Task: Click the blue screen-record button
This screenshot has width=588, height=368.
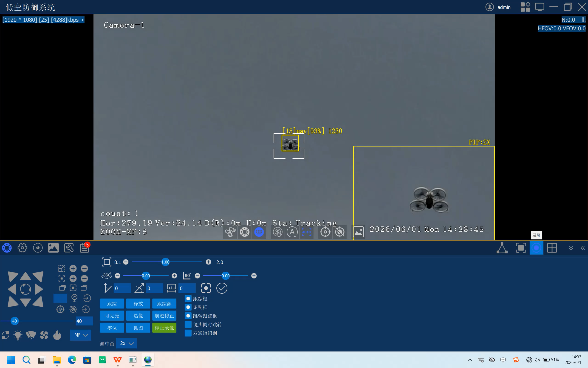Action: click(536, 248)
